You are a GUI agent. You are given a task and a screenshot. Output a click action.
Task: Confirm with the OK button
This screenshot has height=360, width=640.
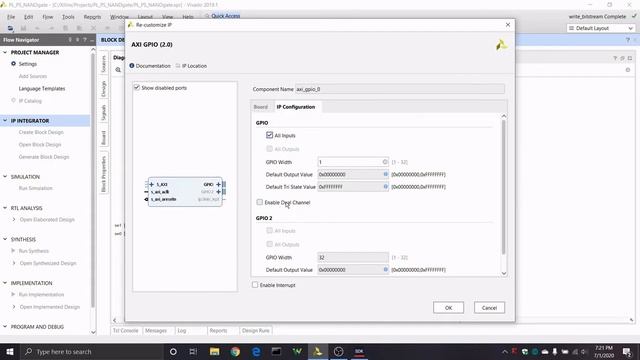(448, 308)
